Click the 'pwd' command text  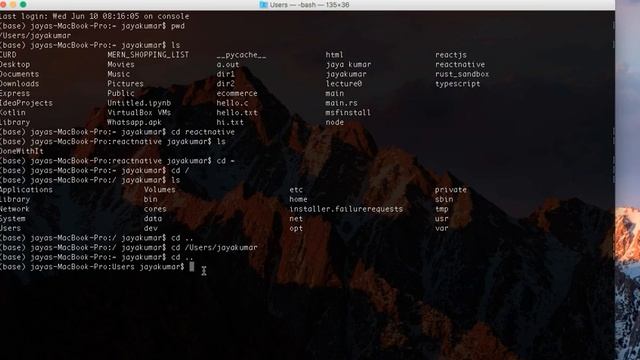coord(178,26)
